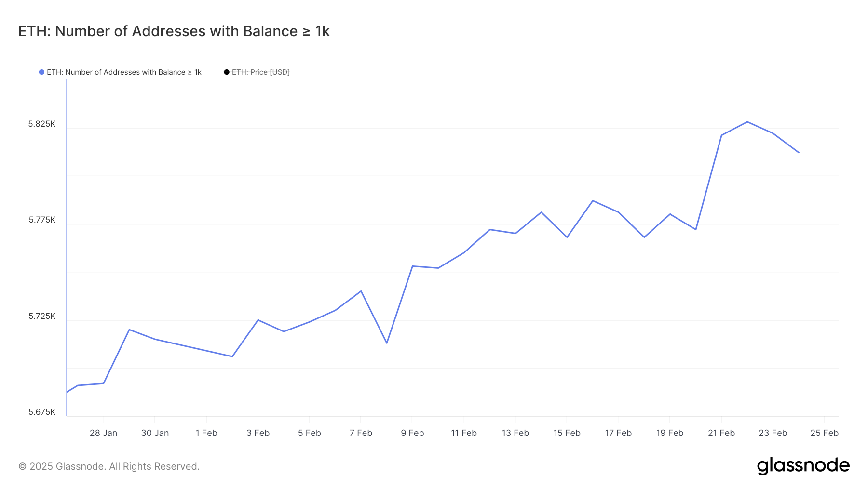
Task: Click the Glassnode copyright notice text
Action: coord(109,466)
